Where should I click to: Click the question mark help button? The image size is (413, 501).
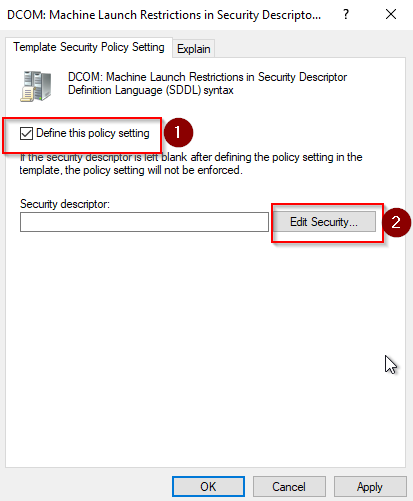click(346, 14)
